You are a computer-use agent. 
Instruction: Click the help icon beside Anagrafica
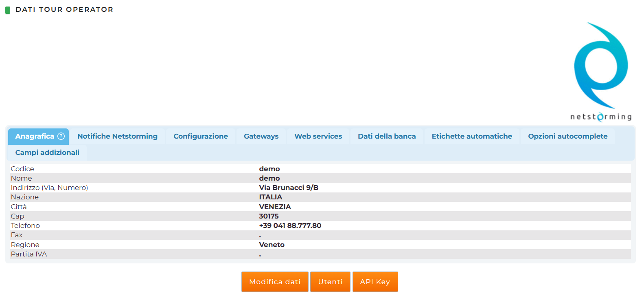[x=61, y=136]
